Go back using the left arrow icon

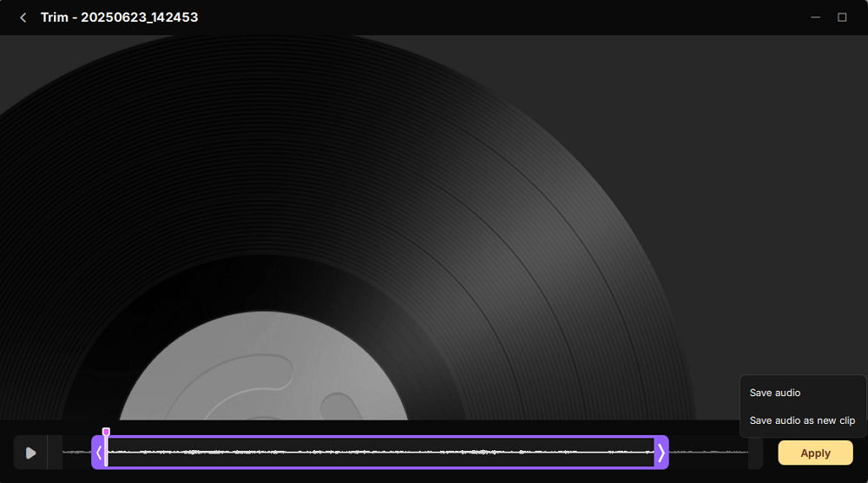point(23,17)
